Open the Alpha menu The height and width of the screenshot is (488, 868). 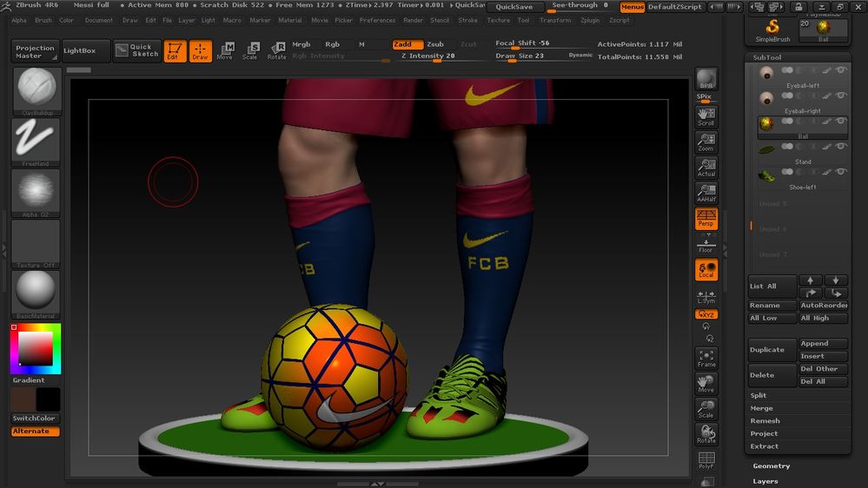[x=19, y=20]
